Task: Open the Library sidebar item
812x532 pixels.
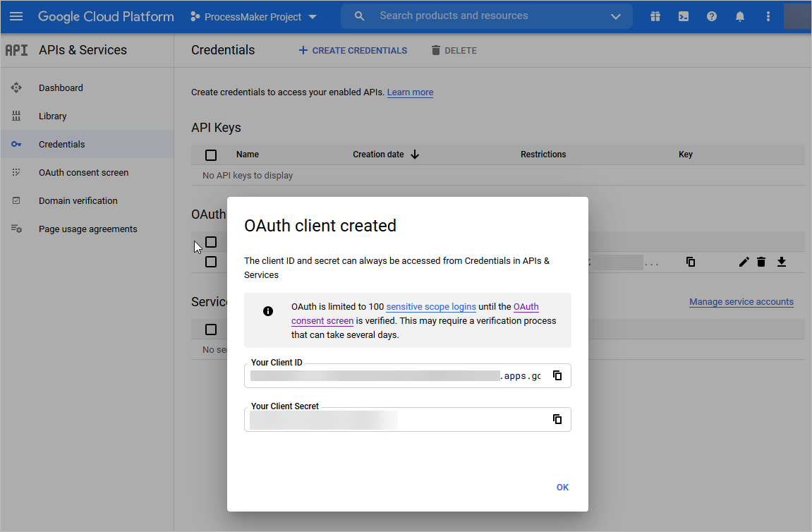Action: tap(53, 116)
